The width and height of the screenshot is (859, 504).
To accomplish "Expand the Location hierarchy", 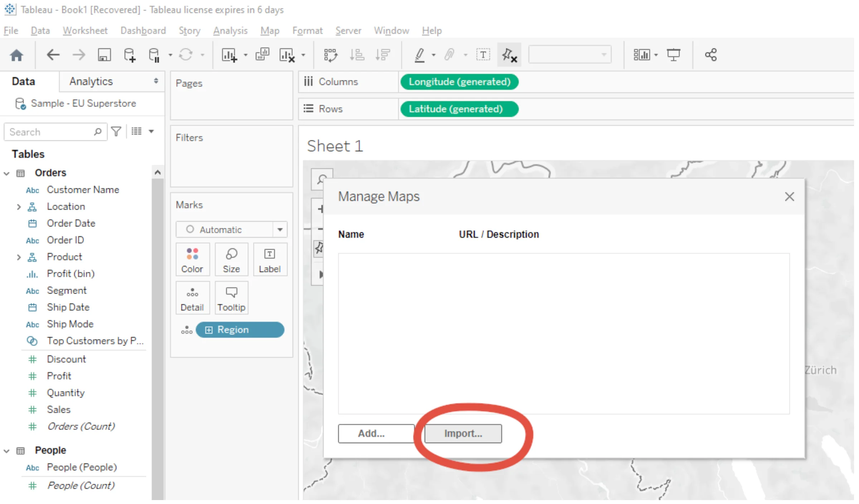I will [19, 207].
